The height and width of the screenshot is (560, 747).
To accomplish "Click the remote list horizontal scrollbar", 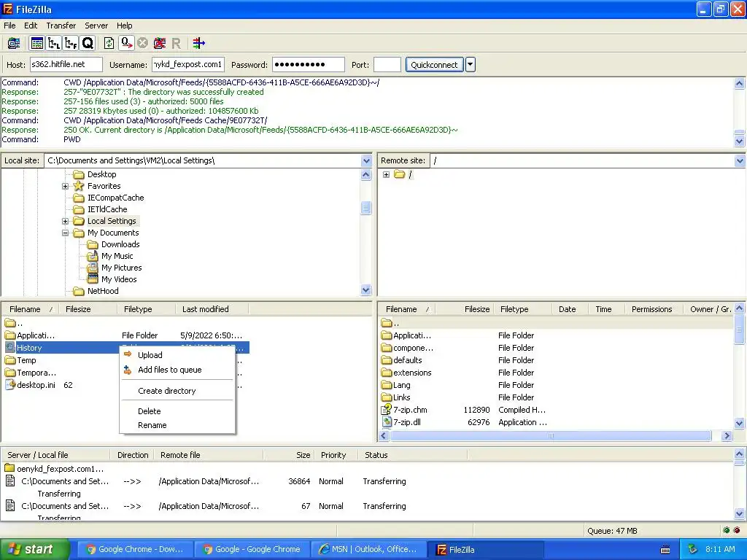I will 551,436.
